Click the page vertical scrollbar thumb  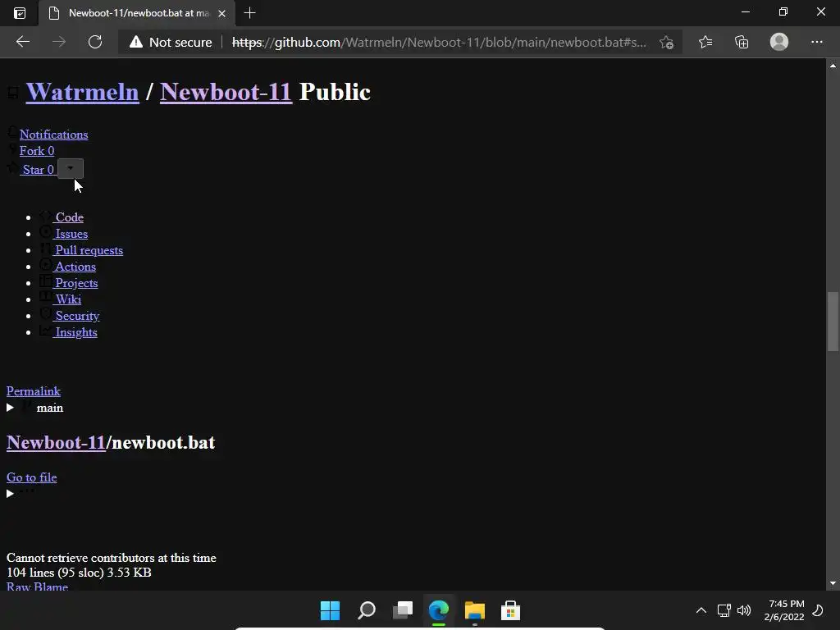point(833,322)
